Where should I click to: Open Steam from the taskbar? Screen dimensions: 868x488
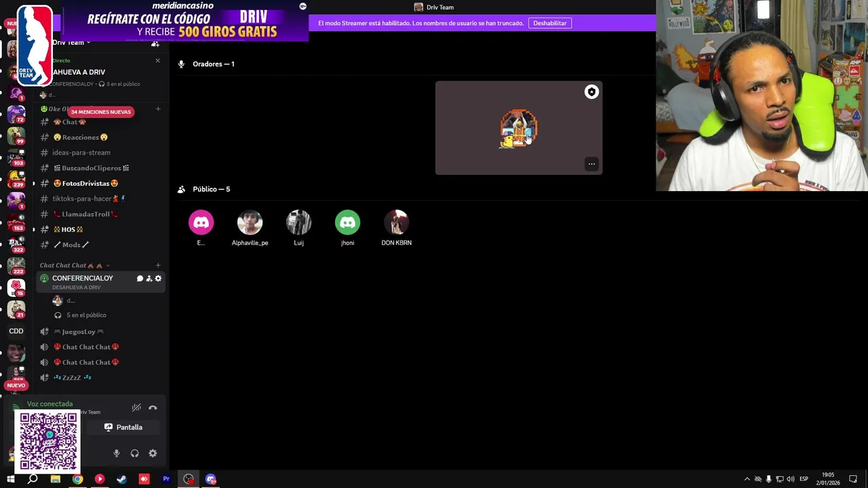(x=121, y=479)
